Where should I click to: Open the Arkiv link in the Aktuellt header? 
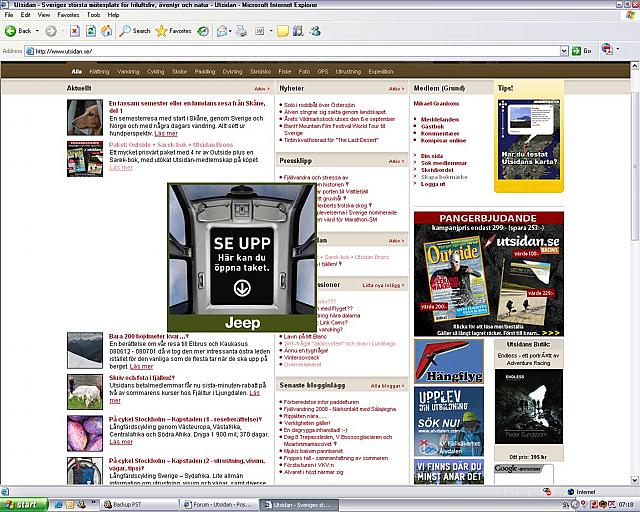(x=262, y=89)
